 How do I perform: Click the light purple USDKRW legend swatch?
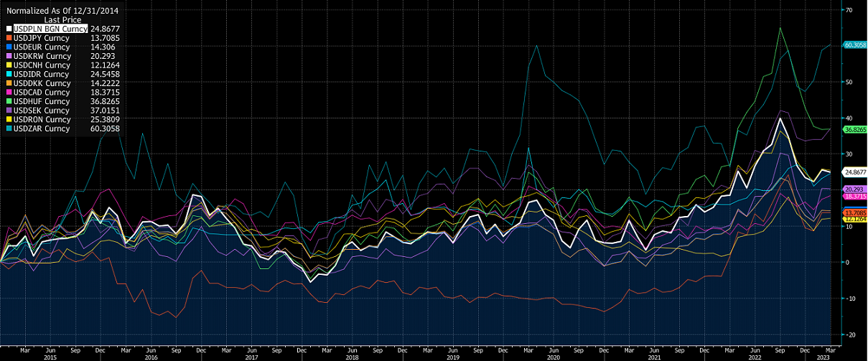(x=8, y=56)
